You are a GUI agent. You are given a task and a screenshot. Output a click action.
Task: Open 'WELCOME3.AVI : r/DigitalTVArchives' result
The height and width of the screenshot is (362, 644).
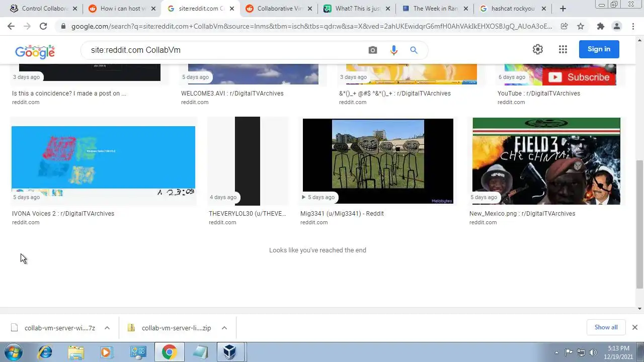pyautogui.click(x=232, y=94)
